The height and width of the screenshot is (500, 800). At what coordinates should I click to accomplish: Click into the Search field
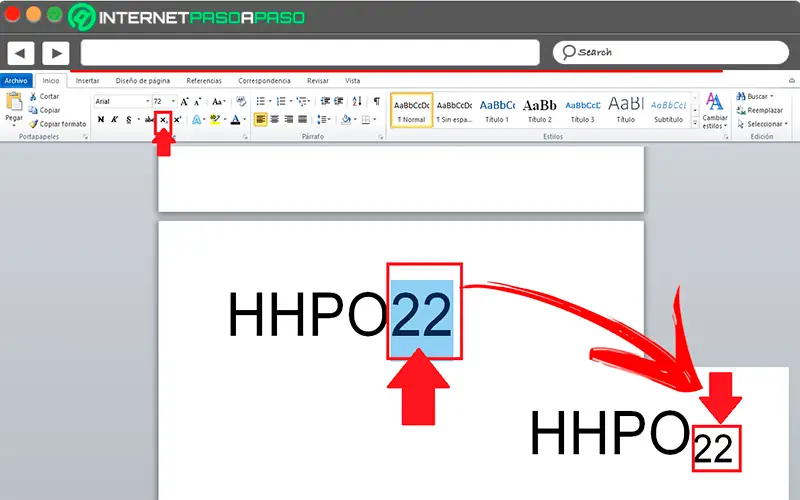pos(671,52)
